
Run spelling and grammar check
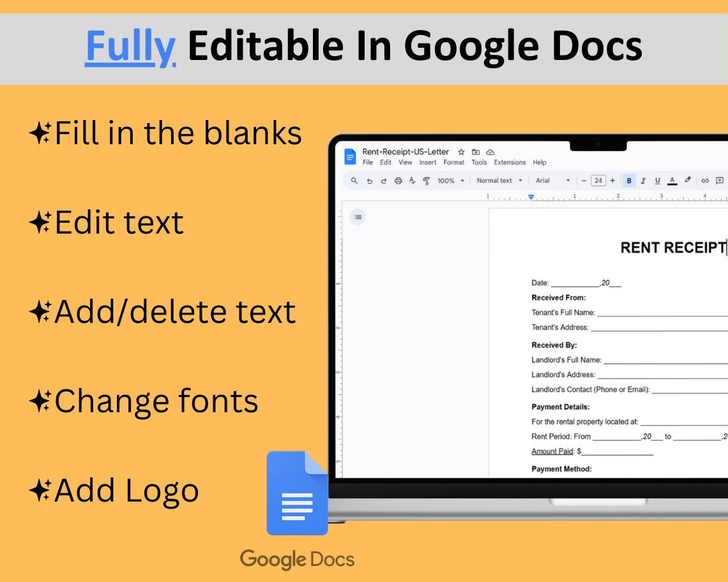(x=413, y=181)
